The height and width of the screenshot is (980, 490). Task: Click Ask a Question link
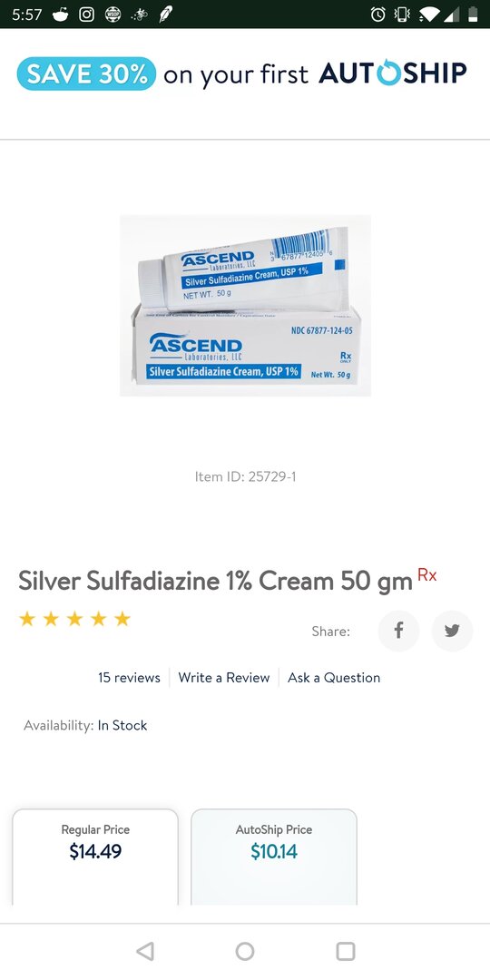[334, 678]
